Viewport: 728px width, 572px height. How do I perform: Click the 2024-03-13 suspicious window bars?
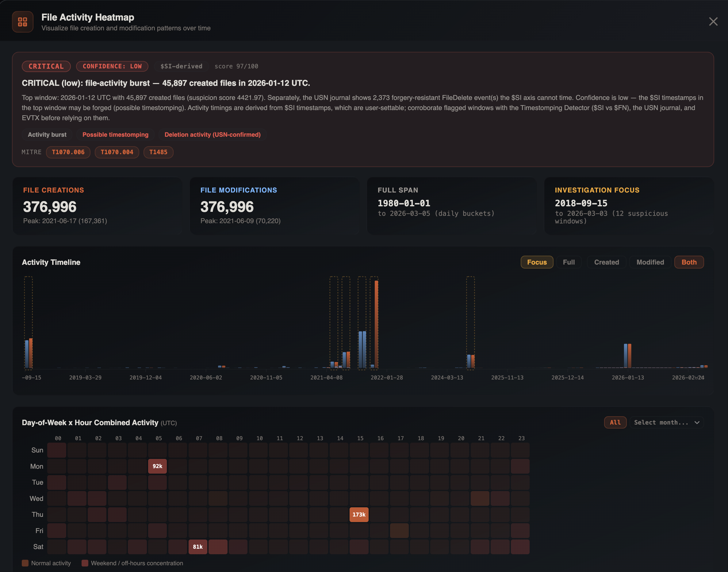(471, 361)
